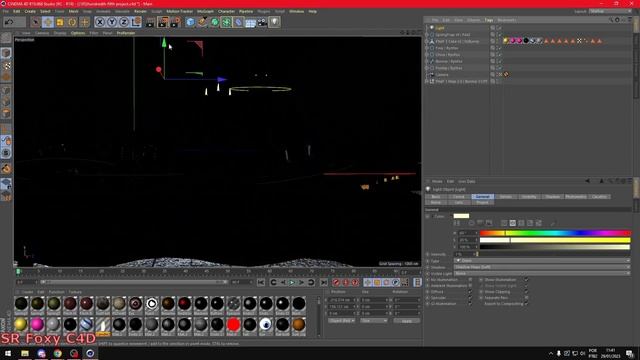
Task: Open the green Array modeling icon
Action: click(x=227, y=22)
